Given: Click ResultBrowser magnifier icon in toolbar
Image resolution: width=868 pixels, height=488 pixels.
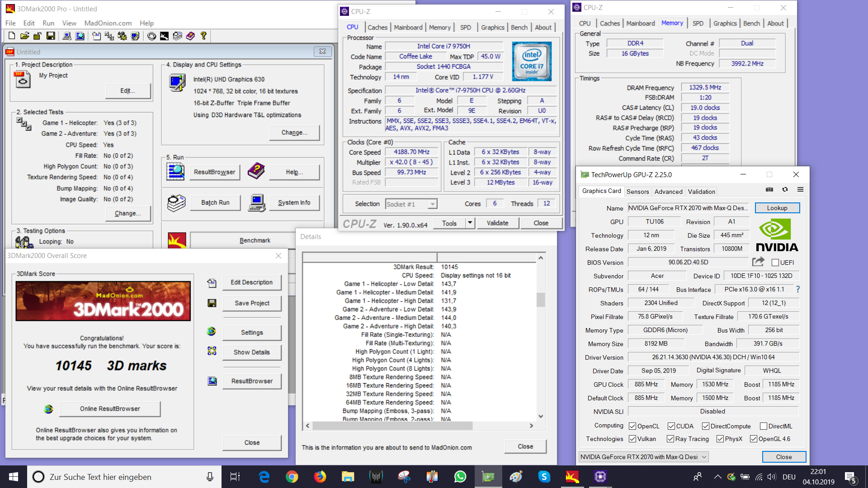Looking at the screenshot, I should (x=80, y=36).
